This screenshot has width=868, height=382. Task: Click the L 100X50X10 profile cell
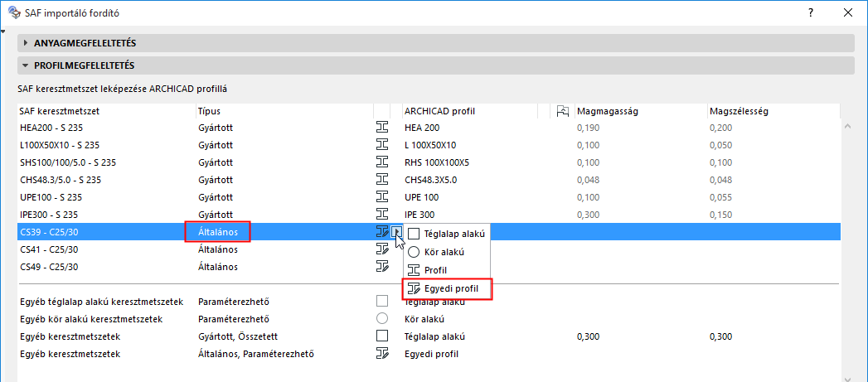(x=430, y=145)
